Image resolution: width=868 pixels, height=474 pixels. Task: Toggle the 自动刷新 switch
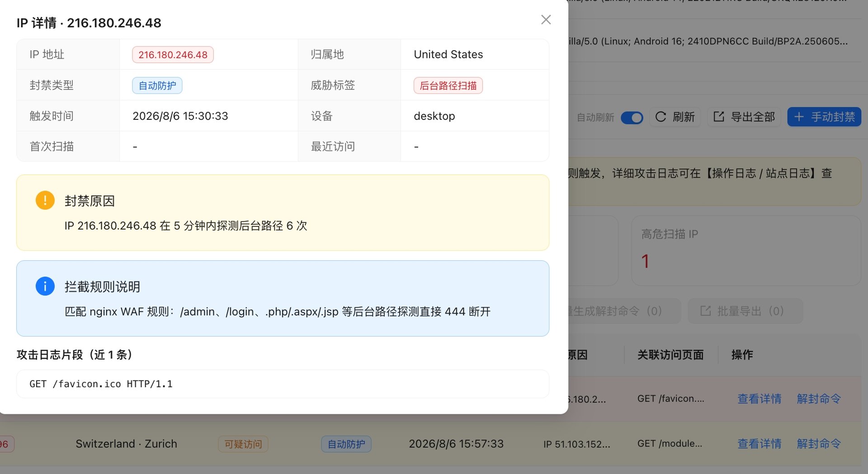point(632,117)
